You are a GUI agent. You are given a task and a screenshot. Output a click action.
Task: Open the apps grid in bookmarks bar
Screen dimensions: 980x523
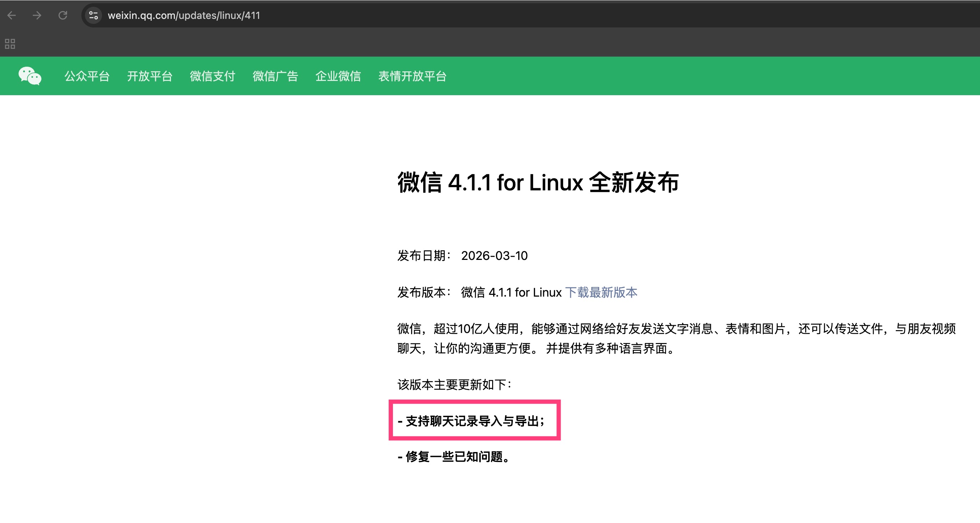(10, 44)
